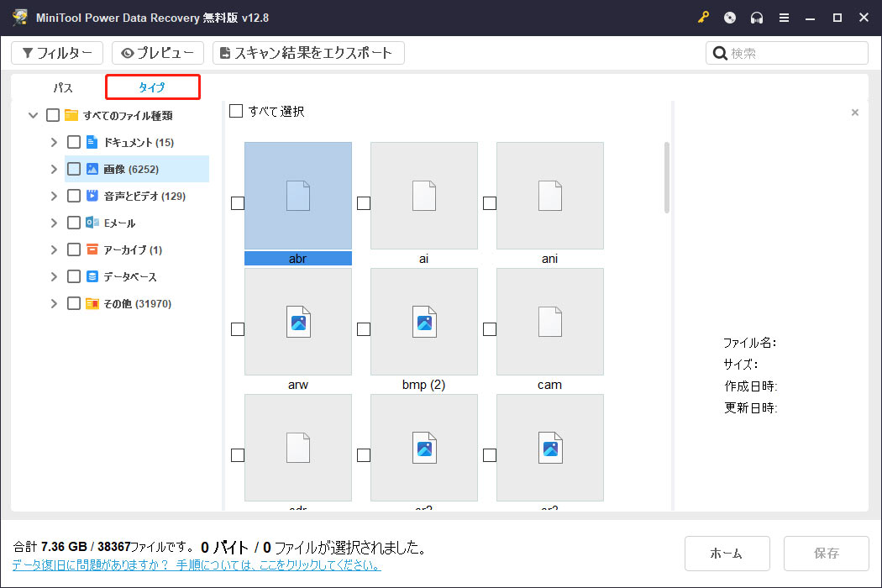Click the bootable media disc icon
Image resolution: width=882 pixels, height=588 pixels.
pos(729,17)
